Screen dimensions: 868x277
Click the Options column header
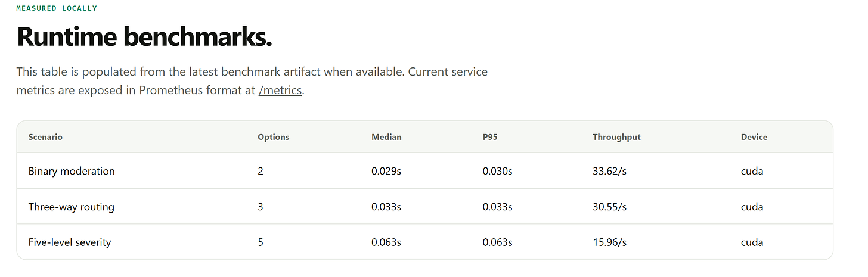coord(274,137)
